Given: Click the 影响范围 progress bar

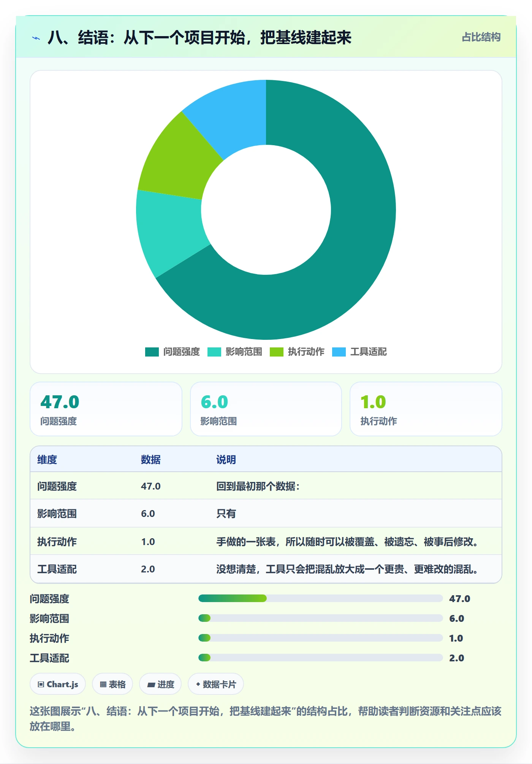Looking at the screenshot, I should coord(320,618).
